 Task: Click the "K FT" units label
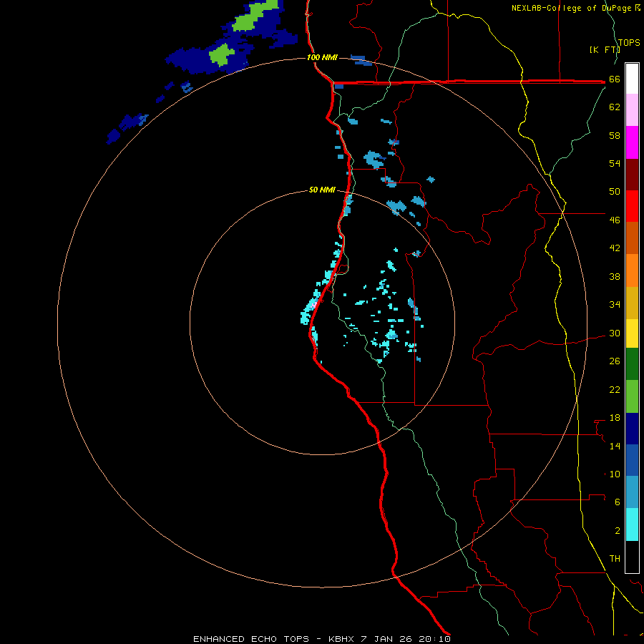[605, 49]
